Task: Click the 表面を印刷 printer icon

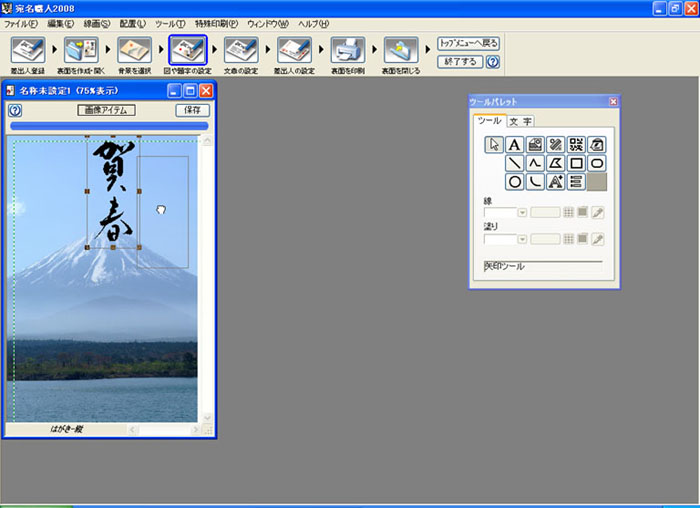Action: [348, 49]
